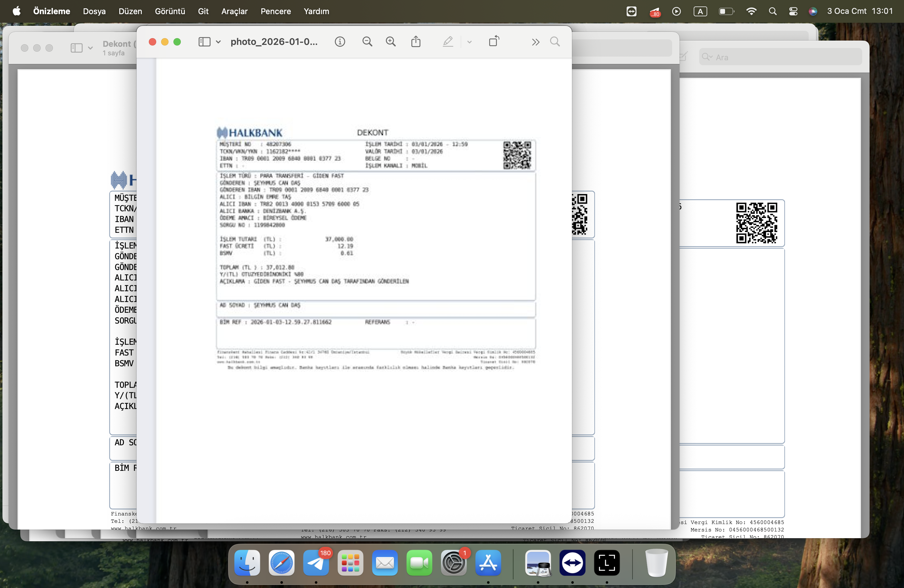Show the inspector info for the photo

point(340,42)
